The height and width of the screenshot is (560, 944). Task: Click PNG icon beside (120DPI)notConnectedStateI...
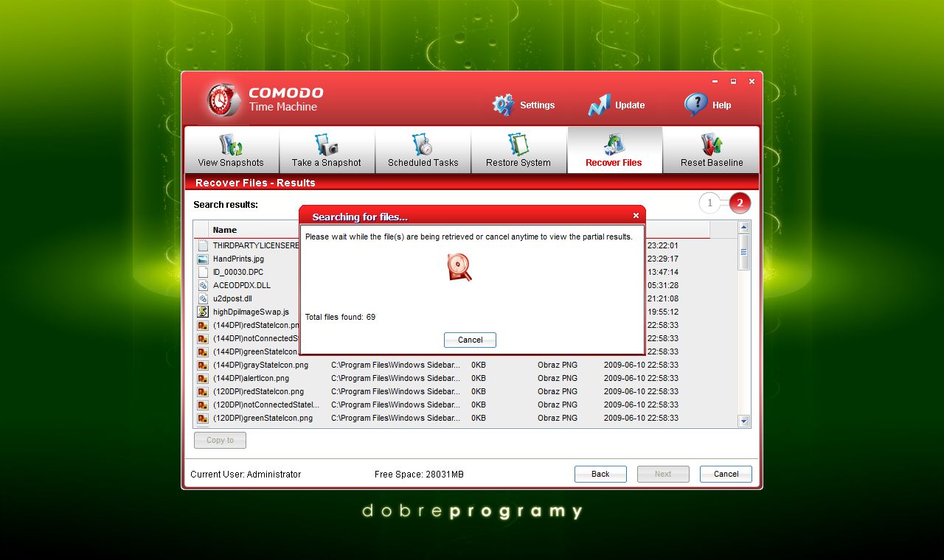point(202,405)
